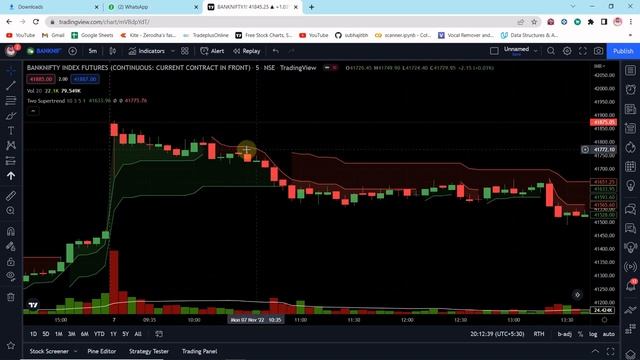Enter fullscreen mode icon
Viewport: 640px width, 360px height.
click(583, 51)
